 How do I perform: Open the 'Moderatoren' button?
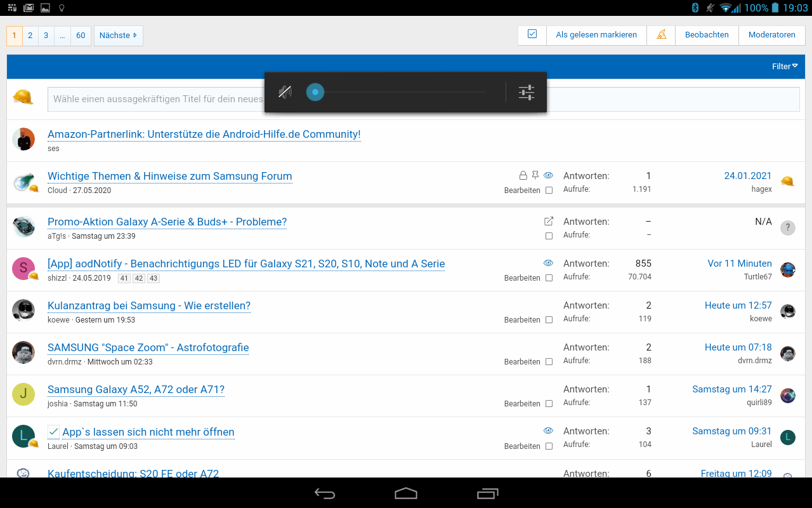coord(771,35)
